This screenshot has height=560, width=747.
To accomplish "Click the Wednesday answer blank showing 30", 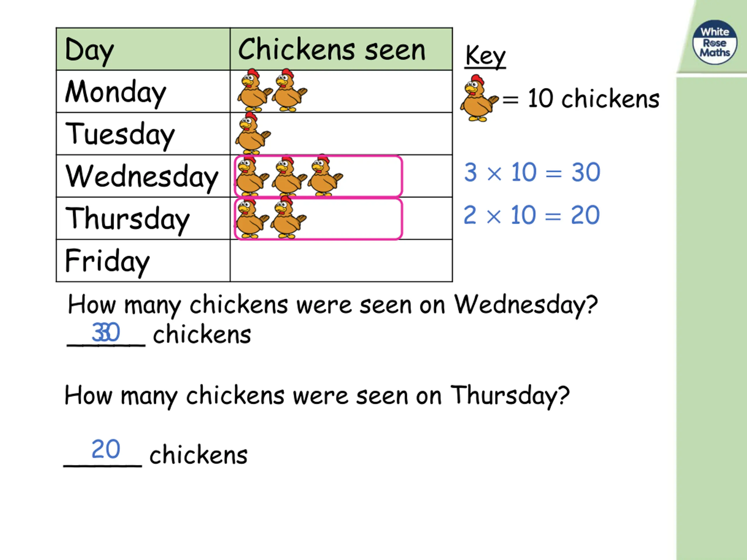I will (106, 333).
